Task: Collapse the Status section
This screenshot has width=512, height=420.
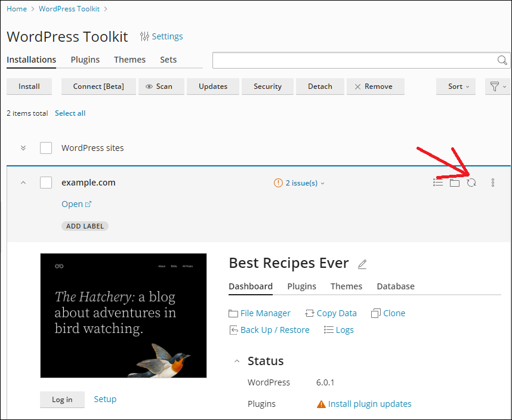Action: 237,361
